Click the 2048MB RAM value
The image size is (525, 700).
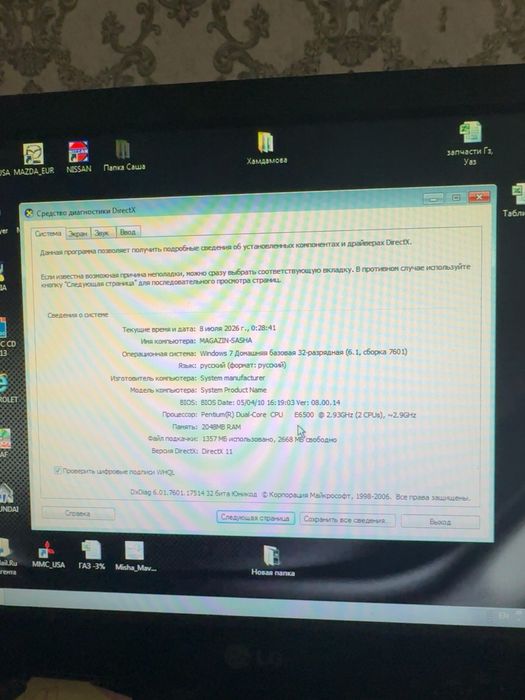point(221,427)
